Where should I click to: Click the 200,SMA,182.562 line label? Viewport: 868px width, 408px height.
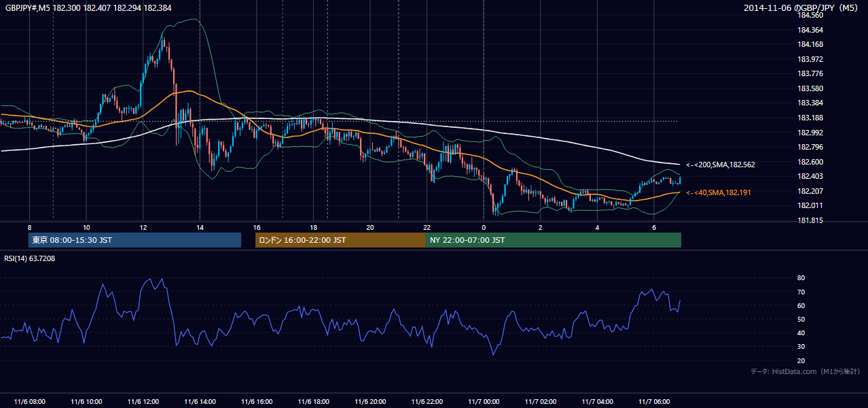pos(721,165)
